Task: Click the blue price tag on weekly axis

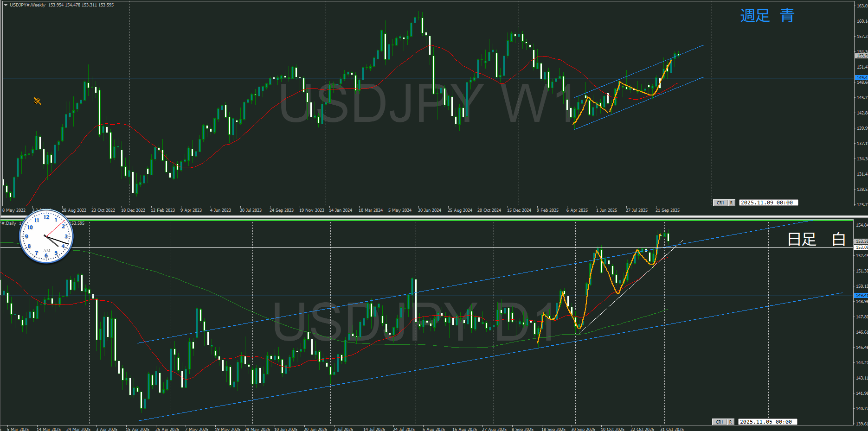Action: (861, 78)
